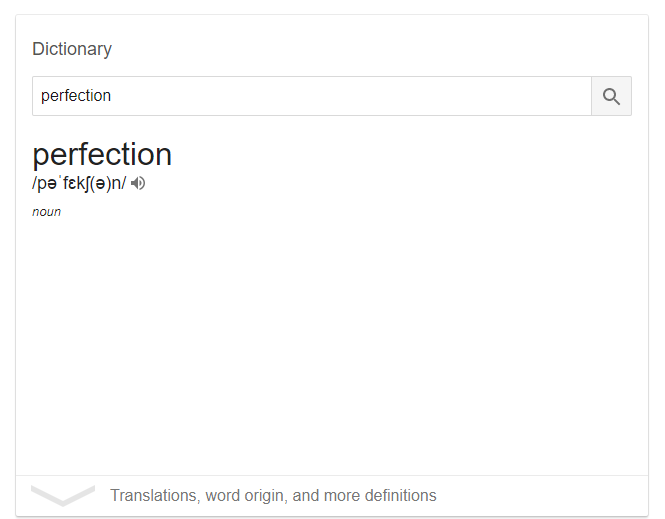Click the magnifying glass search button
The image size is (665, 519).
pyautogui.click(x=611, y=96)
